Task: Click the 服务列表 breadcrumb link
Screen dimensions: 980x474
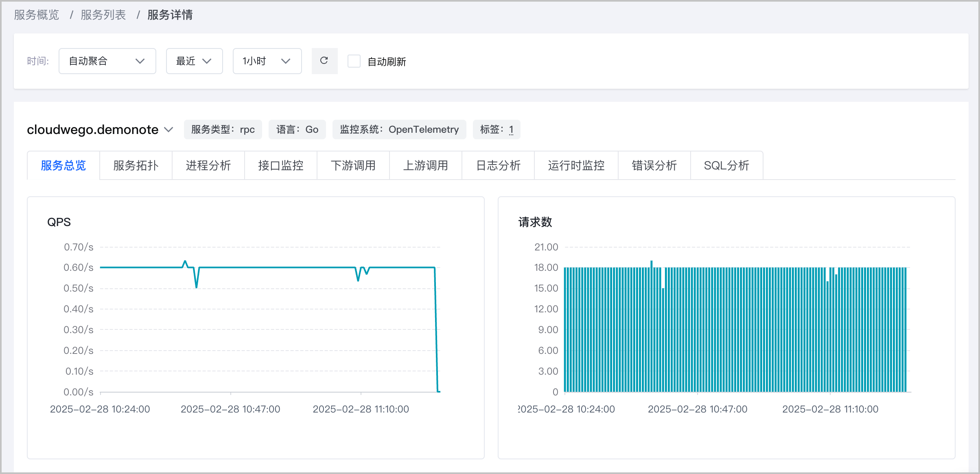Action: point(103,15)
